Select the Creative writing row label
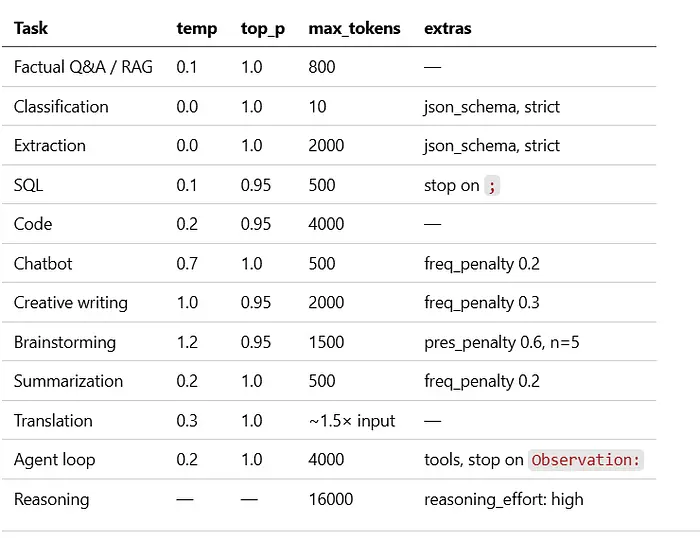The height and width of the screenshot is (538, 700). click(71, 302)
